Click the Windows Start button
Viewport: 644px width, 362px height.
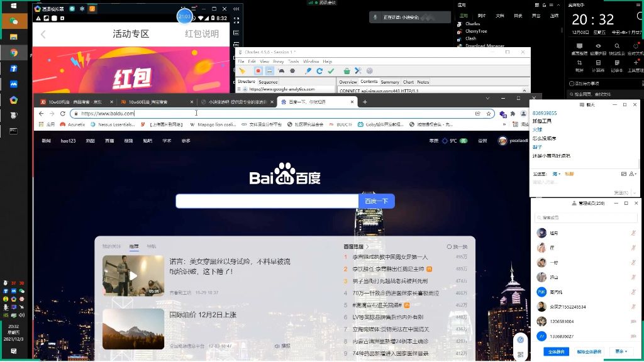click(x=13, y=6)
